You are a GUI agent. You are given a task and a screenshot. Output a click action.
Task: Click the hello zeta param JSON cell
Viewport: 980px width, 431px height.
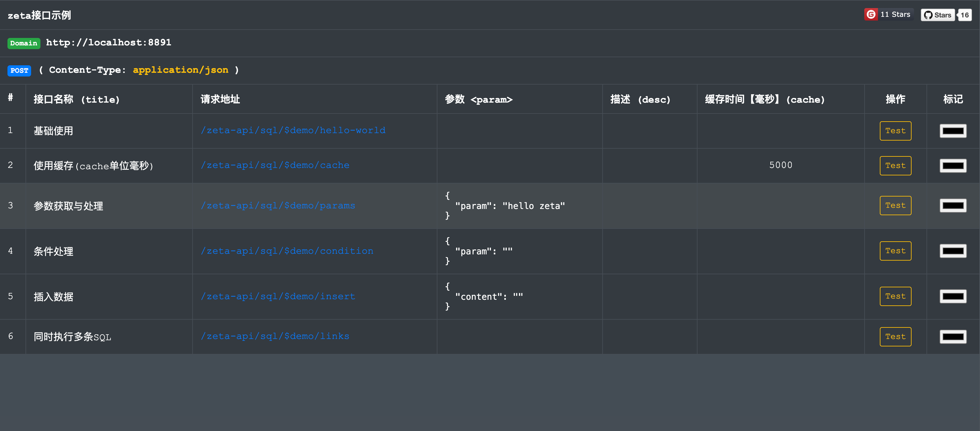(510, 206)
